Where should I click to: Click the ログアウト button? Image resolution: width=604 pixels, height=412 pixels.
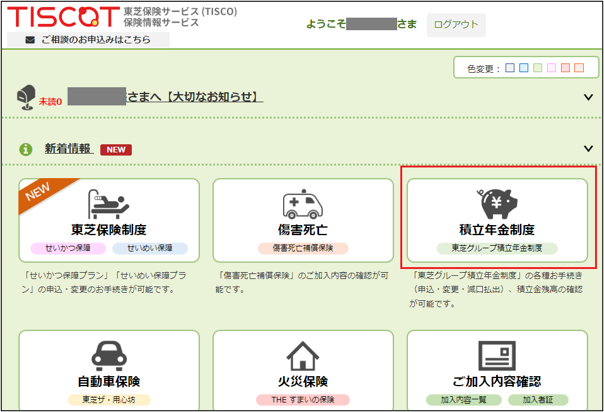click(456, 25)
